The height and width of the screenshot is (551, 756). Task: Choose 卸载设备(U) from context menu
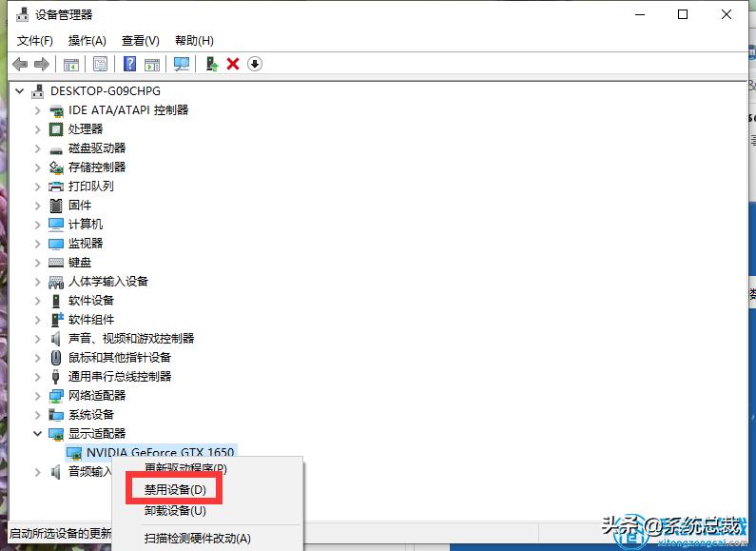[x=175, y=510]
